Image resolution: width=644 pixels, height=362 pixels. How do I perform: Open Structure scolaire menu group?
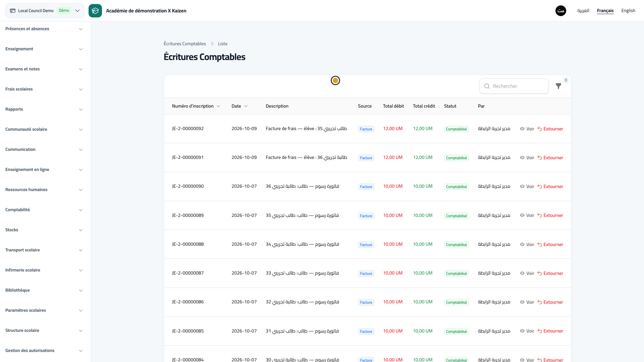[44, 330]
